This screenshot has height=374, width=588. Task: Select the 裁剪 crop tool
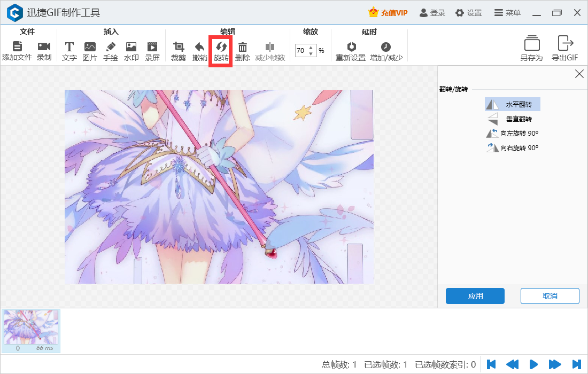pyautogui.click(x=179, y=51)
